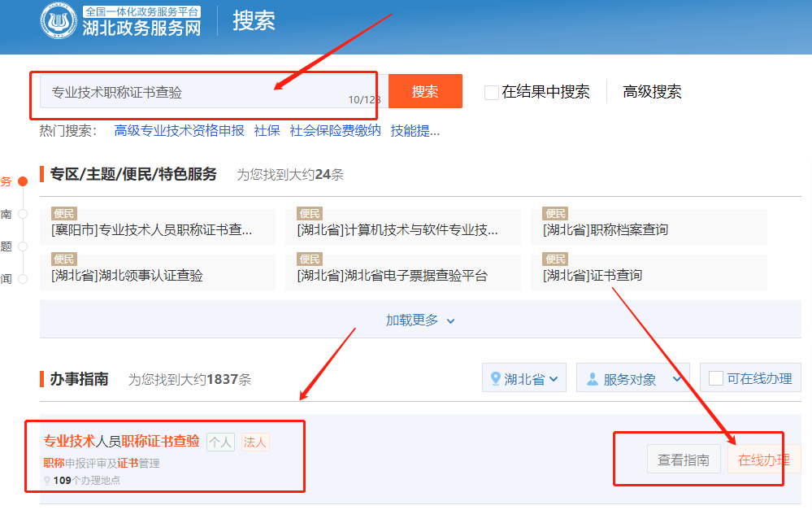
Task: Open [湖北省]证书查询 card
Action: [649, 272]
